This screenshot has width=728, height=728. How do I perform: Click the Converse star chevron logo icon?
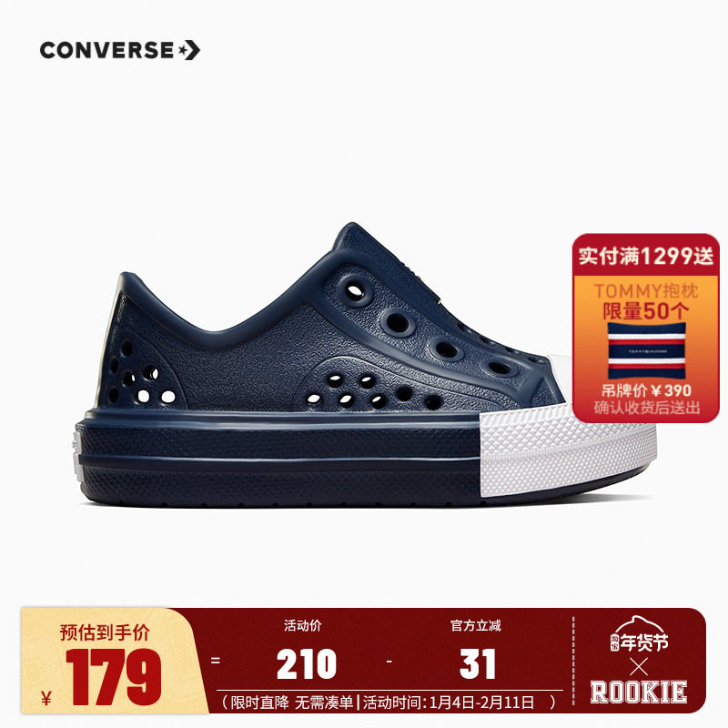(189, 50)
